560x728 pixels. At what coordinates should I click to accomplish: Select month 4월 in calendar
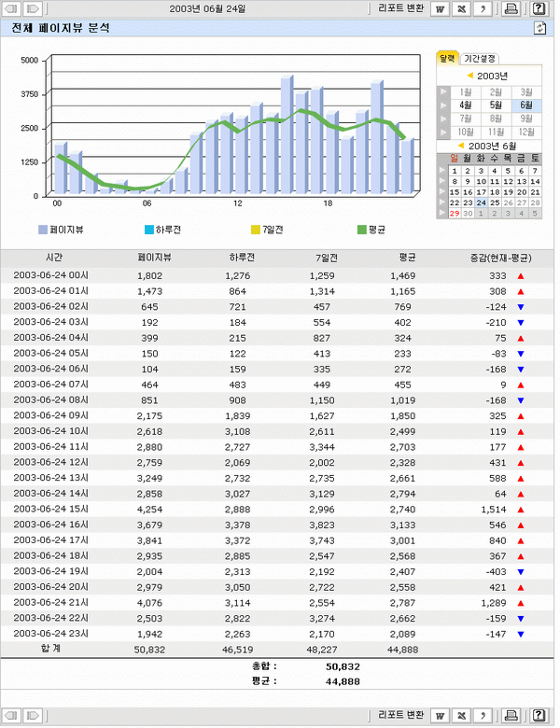pos(466,105)
